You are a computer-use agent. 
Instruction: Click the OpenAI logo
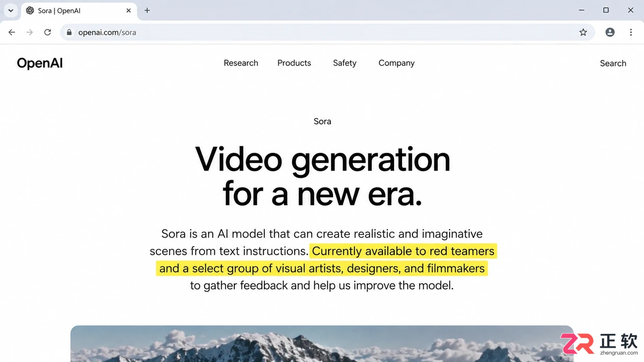40,63
